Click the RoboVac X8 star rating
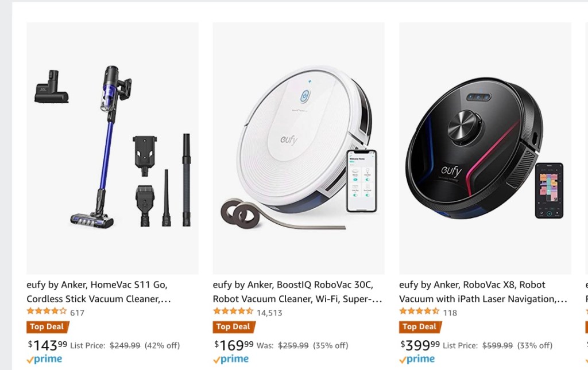 pos(419,311)
